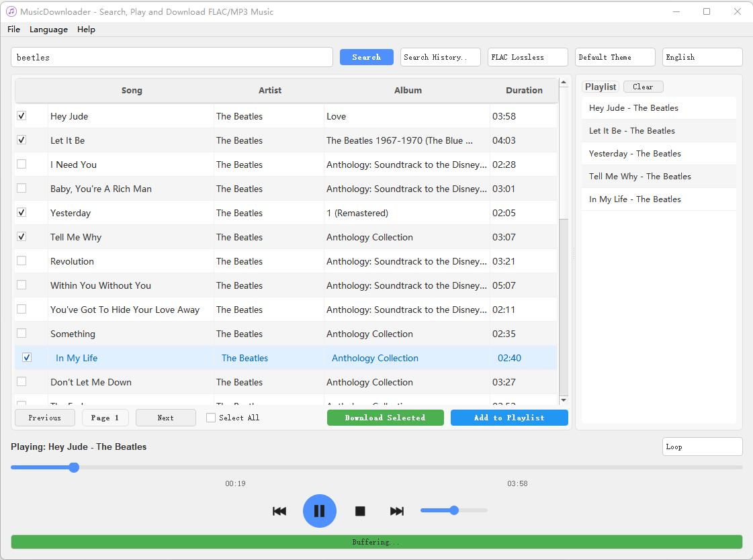Open the FLAC Lossless quality dropdown
753x560 pixels.
527,57
